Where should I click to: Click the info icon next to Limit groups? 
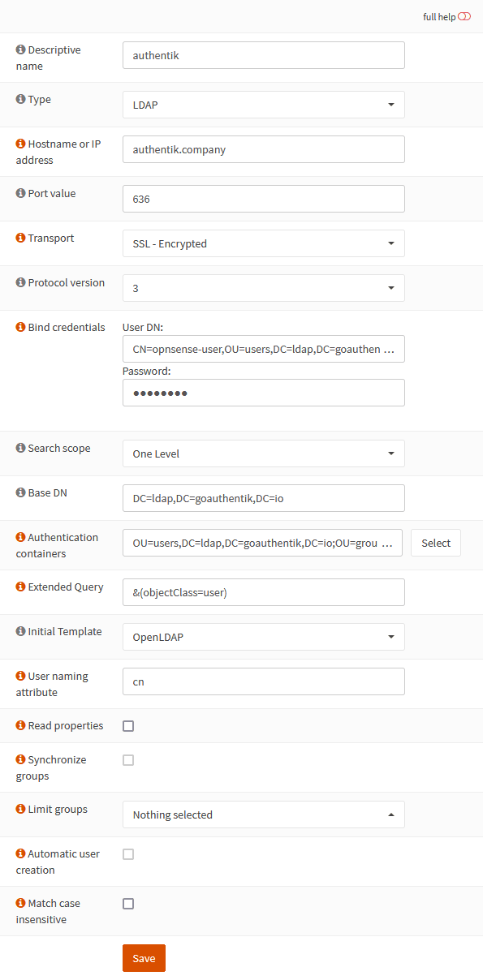(20, 810)
